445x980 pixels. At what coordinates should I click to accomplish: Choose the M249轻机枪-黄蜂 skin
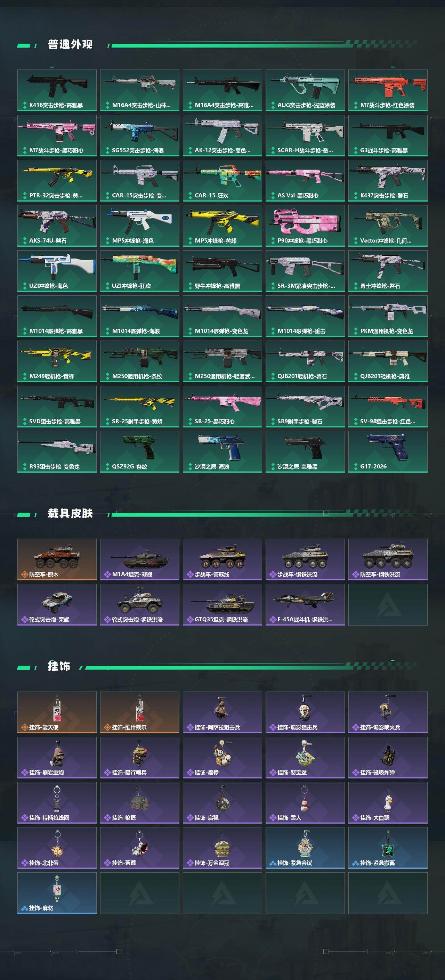tap(57, 361)
